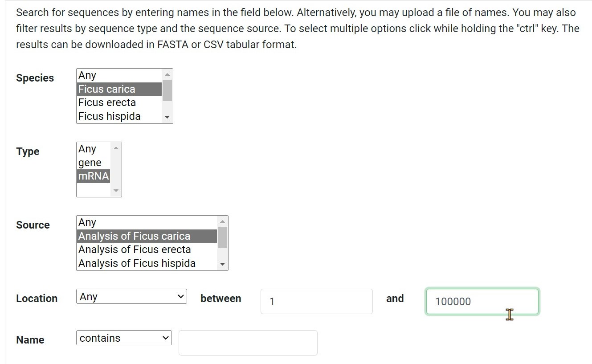This screenshot has height=364, width=592.
Task: Open the Name 'contains' dropdown
Action: [124, 338]
